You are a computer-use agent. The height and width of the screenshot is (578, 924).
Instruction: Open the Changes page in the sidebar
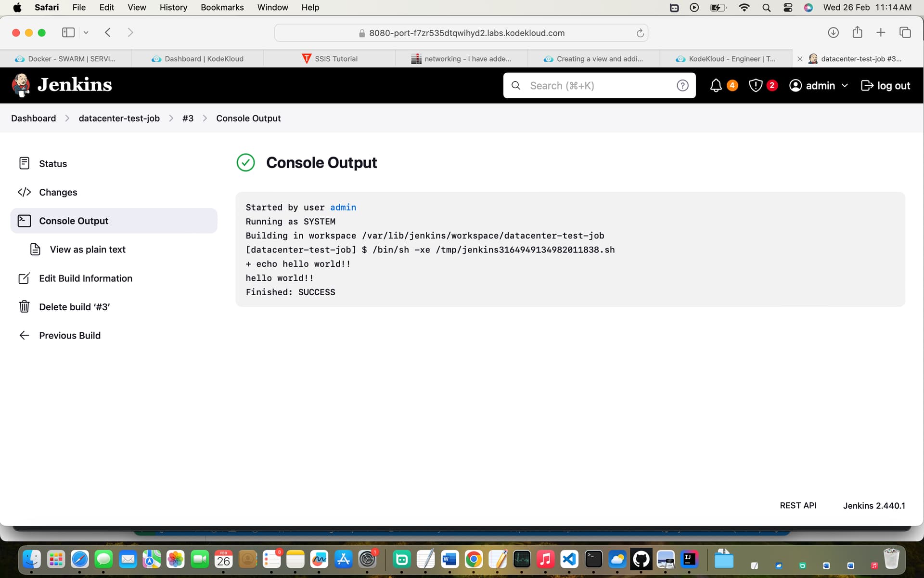(x=58, y=192)
